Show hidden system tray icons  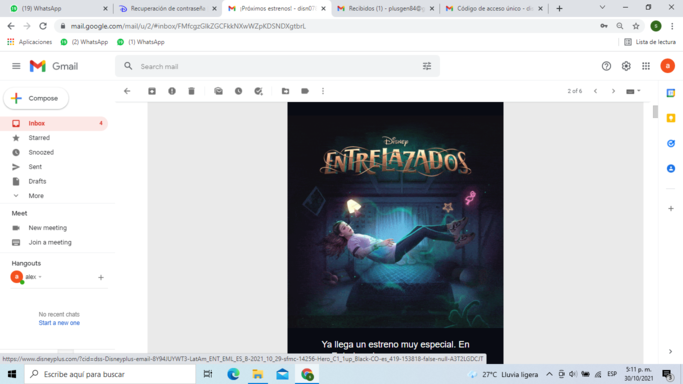549,374
